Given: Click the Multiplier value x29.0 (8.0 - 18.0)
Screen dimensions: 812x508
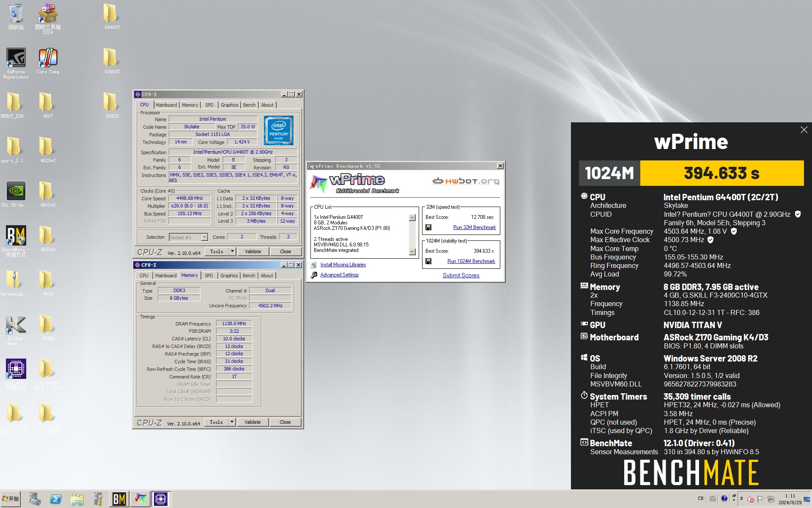Looking at the screenshot, I should coord(189,206).
